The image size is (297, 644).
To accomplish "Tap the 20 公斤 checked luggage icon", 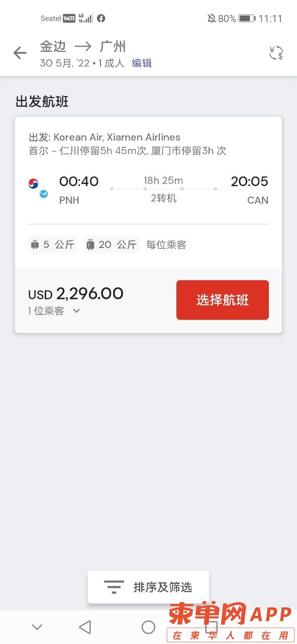I will [x=90, y=245].
